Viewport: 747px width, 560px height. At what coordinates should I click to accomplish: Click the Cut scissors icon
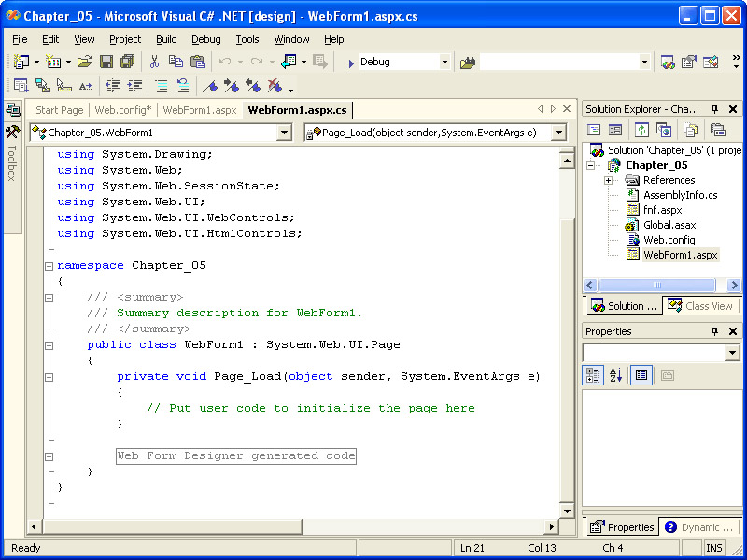(154, 62)
